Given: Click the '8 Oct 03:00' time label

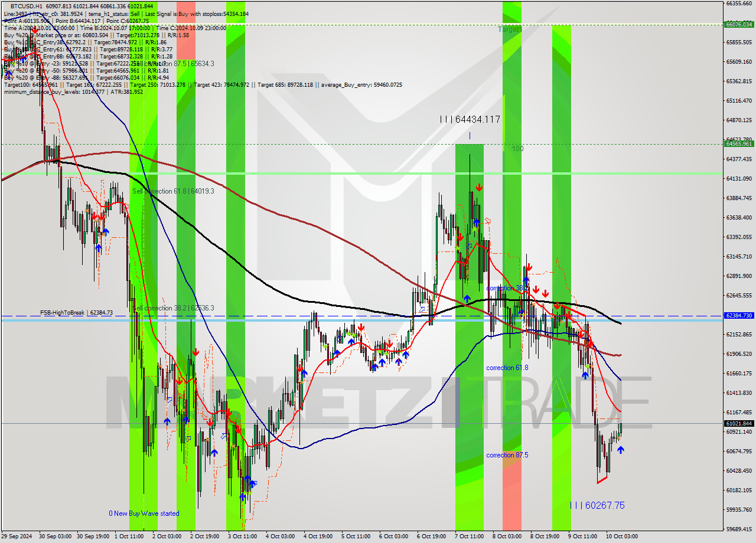Looking at the screenshot, I should (507, 537).
